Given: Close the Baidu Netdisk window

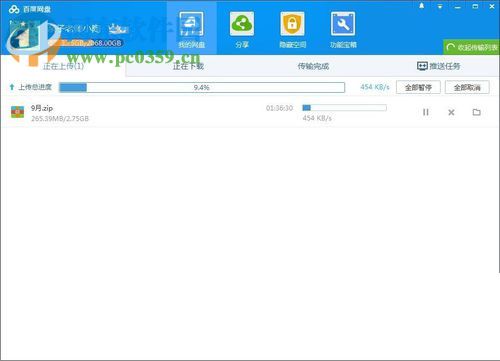Looking at the screenshot, I should tap(492, 6).
